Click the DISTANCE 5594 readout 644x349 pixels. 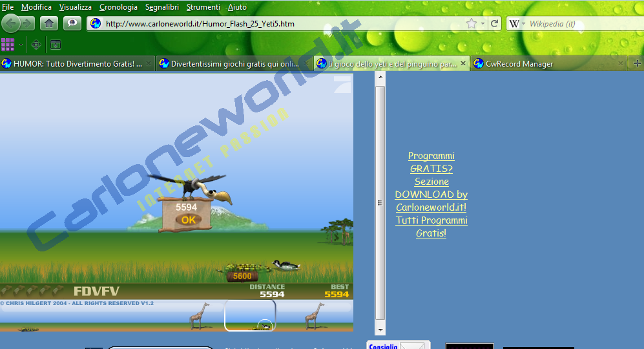tap(267, 291)
